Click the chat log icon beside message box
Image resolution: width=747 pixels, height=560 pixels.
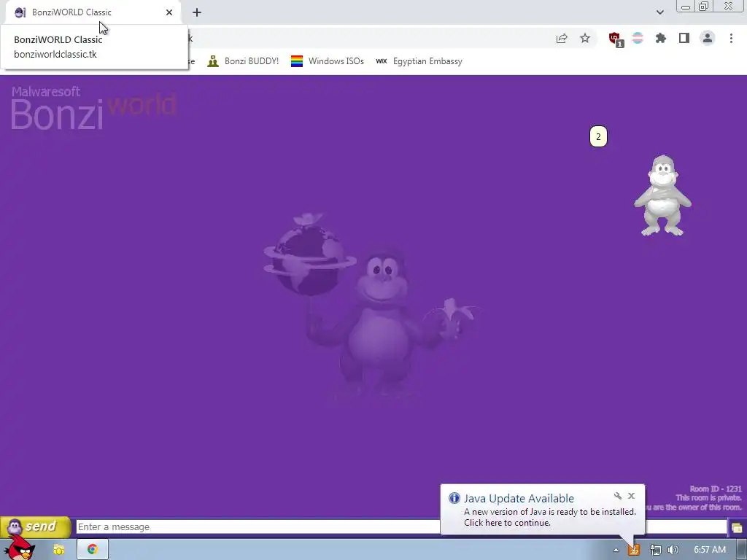(x=737, y=528)
